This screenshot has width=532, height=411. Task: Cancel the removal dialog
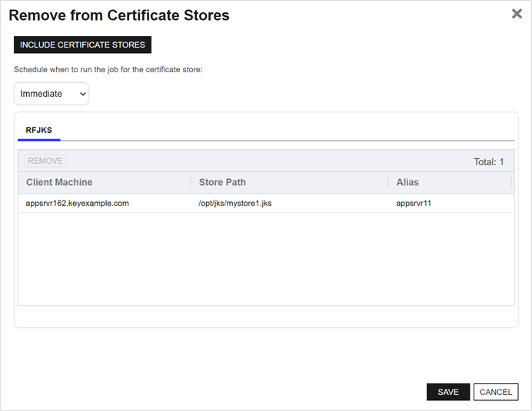pos(496,392)
